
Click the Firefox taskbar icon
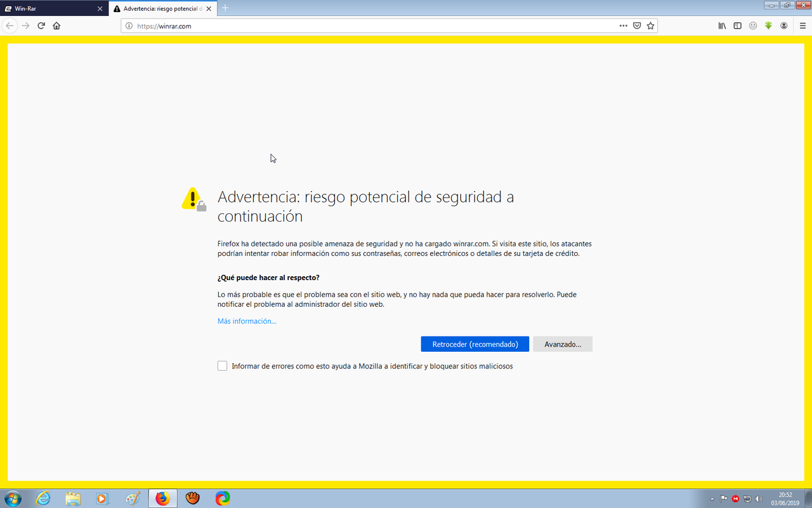click(163, 498)
